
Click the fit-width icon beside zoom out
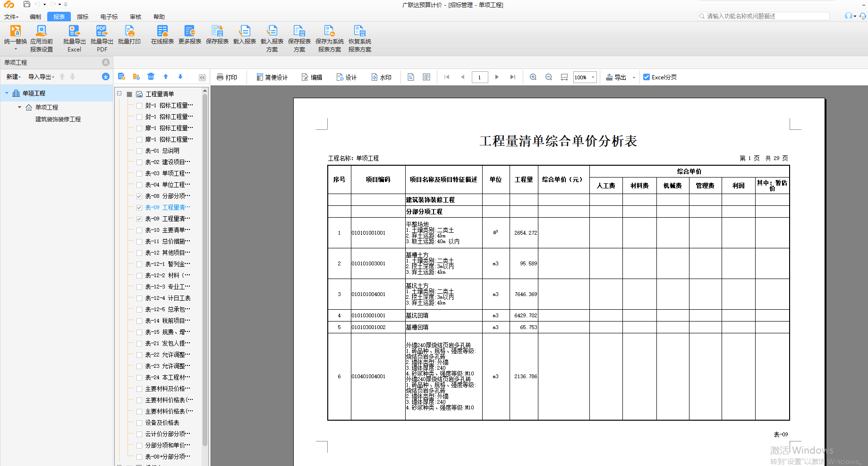click(564, 77)
